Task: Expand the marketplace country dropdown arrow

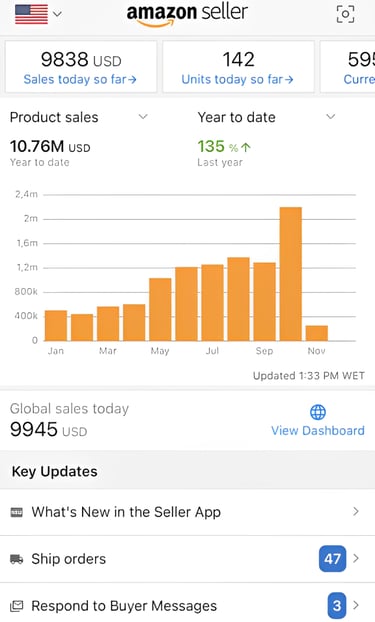Action: [x=58, y=14]
